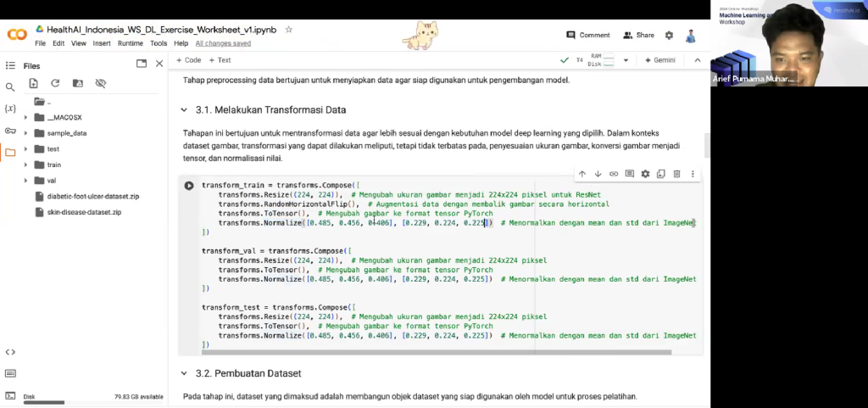Viewport: 868px width, 408px height.
Task: Open the Secrets key panel in sidebar
Action: point(10,131)
